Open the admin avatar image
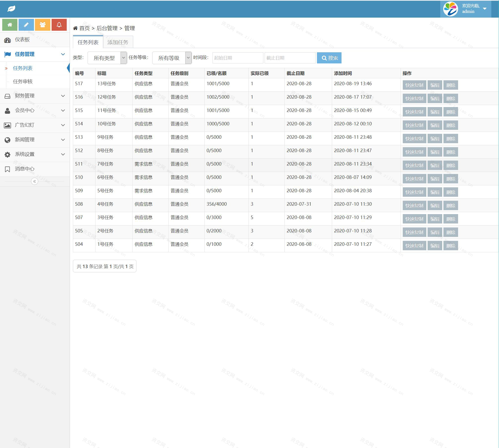Viewport: 499px width, 448px height. pos(450,9)
